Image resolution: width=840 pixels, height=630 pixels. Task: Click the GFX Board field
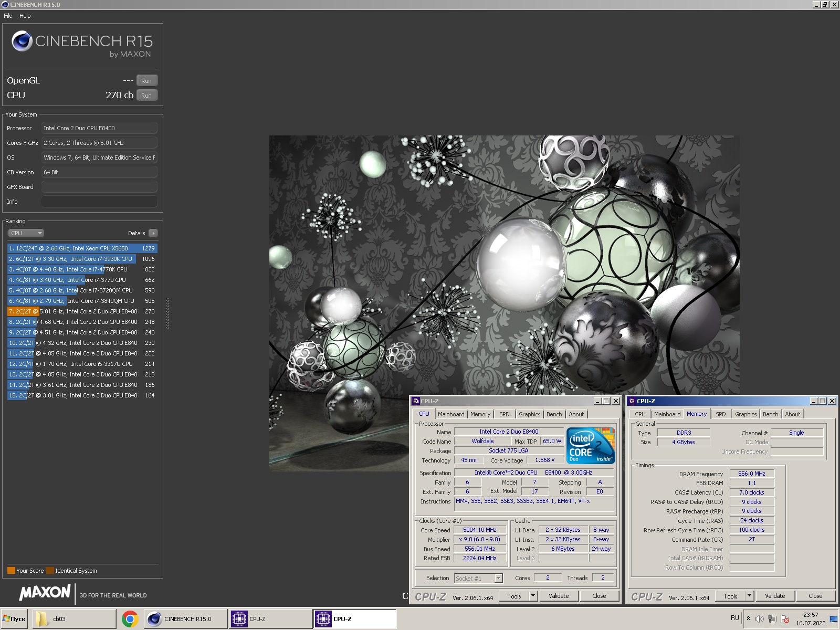(x=99, y=187)
